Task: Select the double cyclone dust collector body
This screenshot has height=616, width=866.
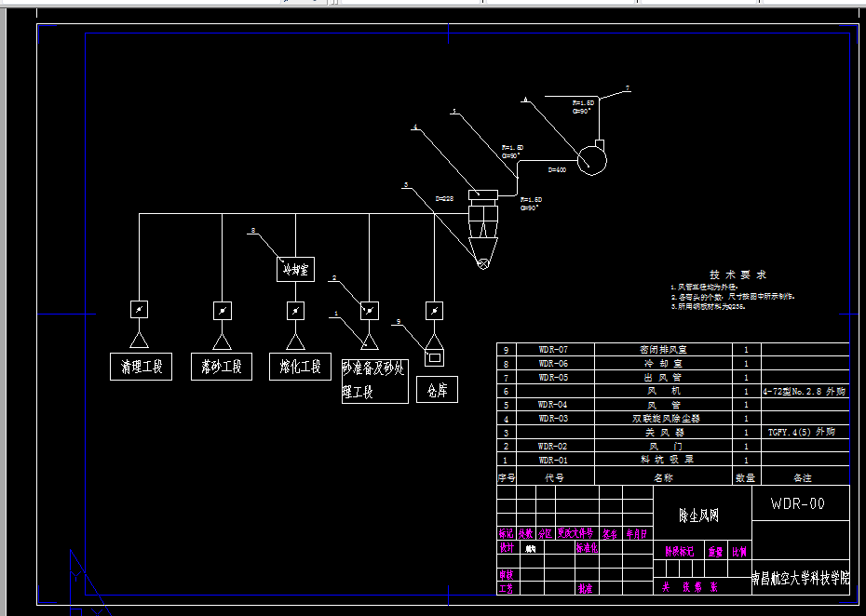Action: (x=483, y=223)
